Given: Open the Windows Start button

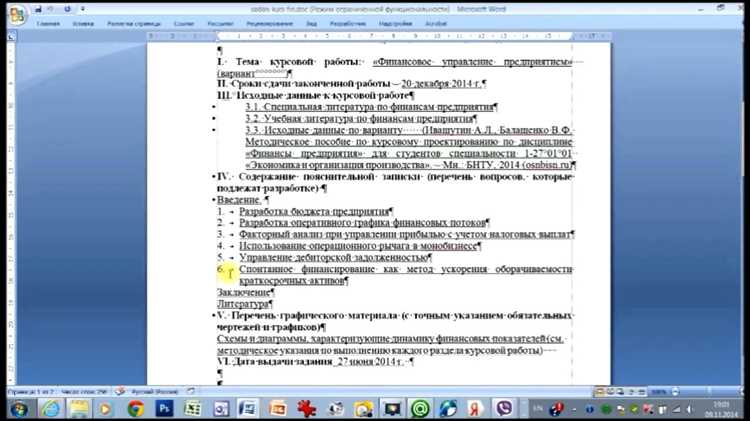Looking at the screenshot, I should (19, 410).
